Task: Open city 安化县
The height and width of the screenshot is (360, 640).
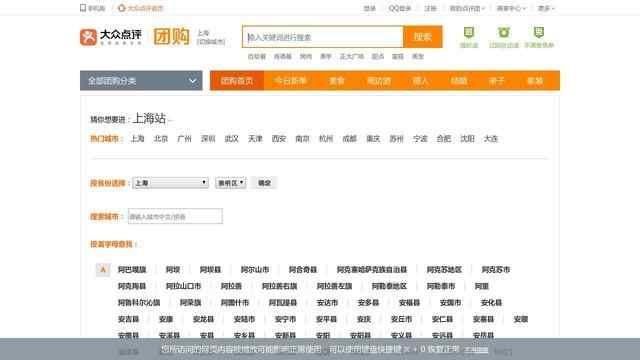Action: tap(491, 302)
